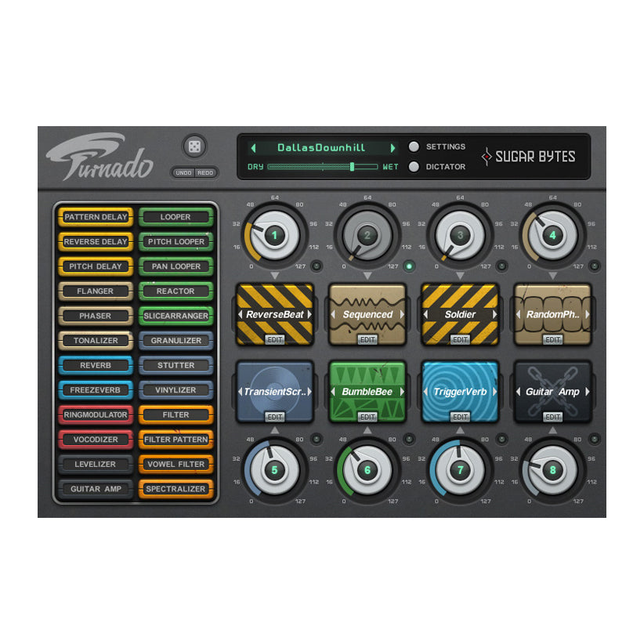The image size is (644, 644).
Task: Open the next effect for the Soldier slot
Action: click(494, 314)
